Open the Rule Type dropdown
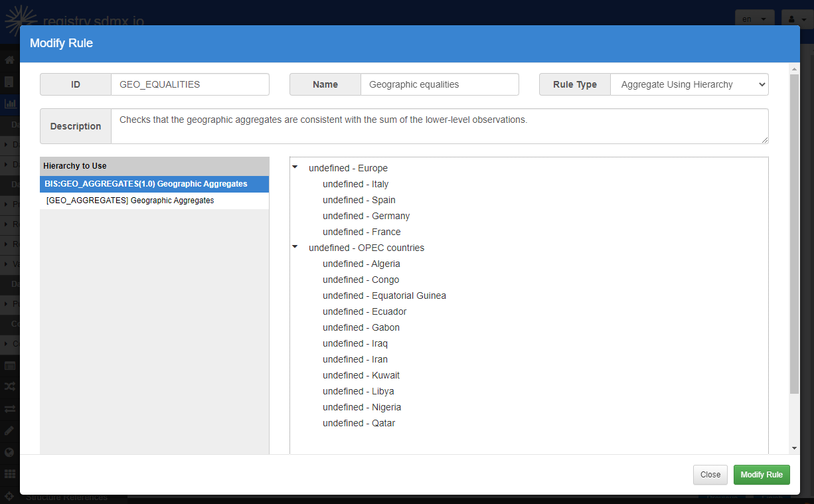 click(x=689, y=84)
